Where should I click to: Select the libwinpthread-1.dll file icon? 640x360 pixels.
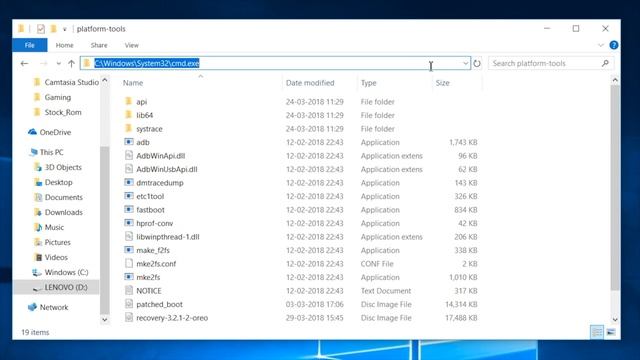pos(129,236)
